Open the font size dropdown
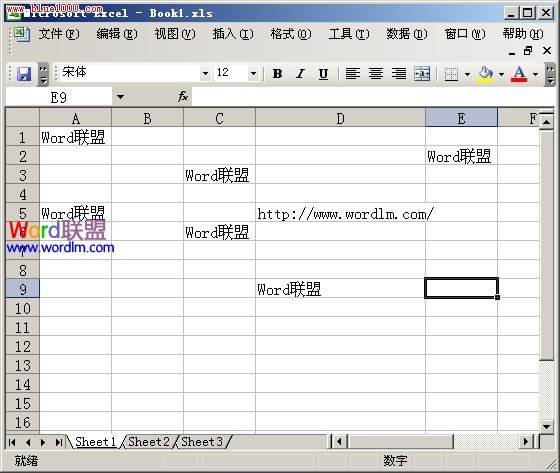 point(253,74)
